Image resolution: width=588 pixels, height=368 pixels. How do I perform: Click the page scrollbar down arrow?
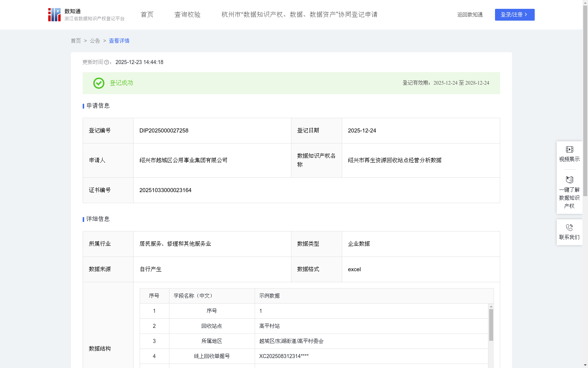585,365
